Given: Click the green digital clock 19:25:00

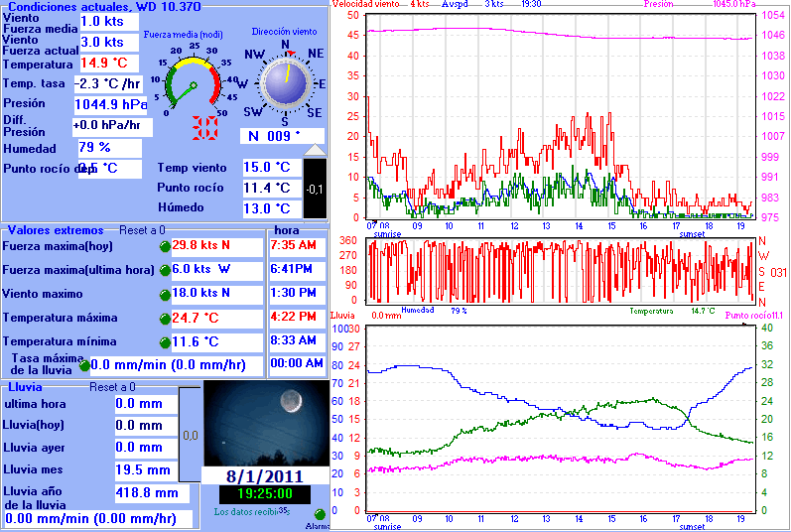Looking at the screenshot, I should [x=256, y=493].
